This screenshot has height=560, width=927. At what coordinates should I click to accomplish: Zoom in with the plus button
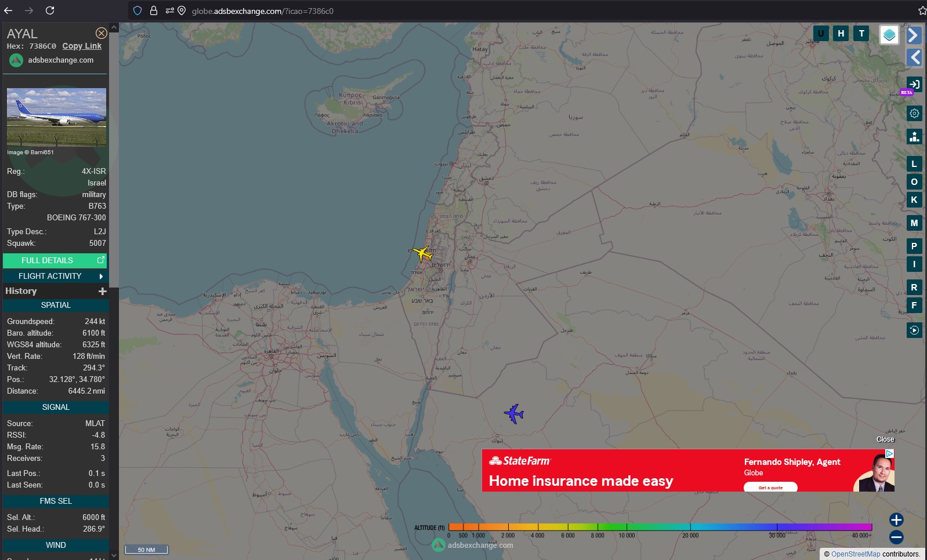click(x=896, y=519)
